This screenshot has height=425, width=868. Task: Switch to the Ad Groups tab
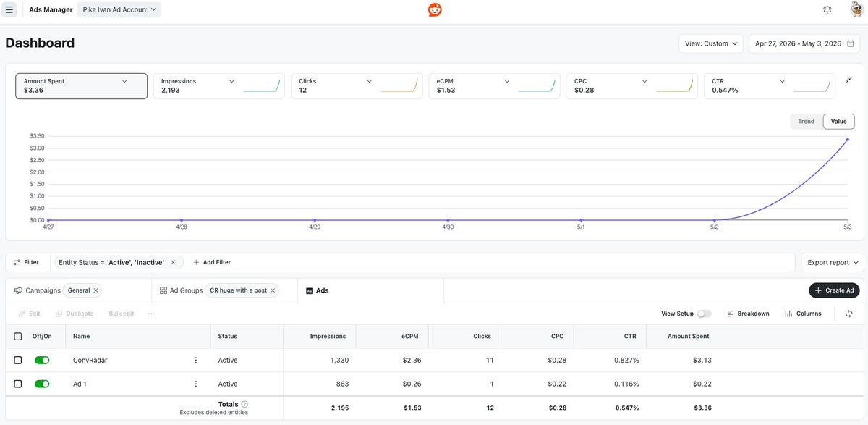tap(186, 290)
